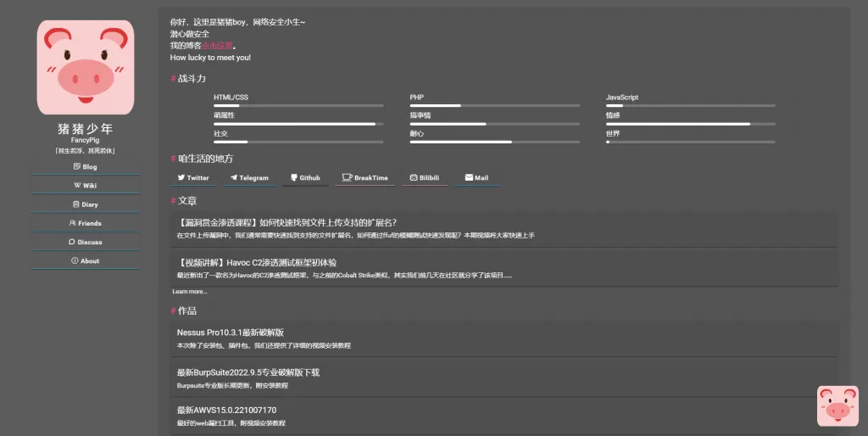
Task: Click the floating pig icon in corner
Action: [837, 405]
